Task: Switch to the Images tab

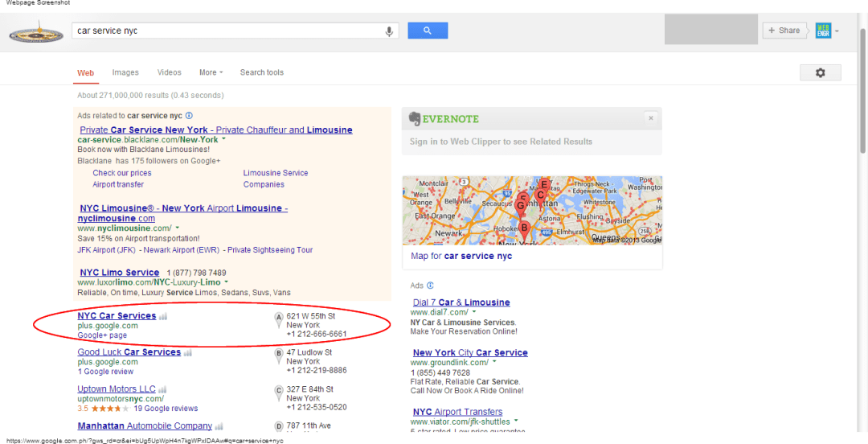Action: click(125, 72)
